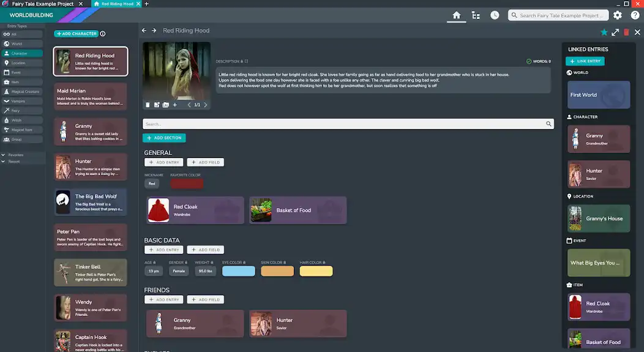Click the section search input field
This screenshot has height=352, width=644.
[348, 124]
